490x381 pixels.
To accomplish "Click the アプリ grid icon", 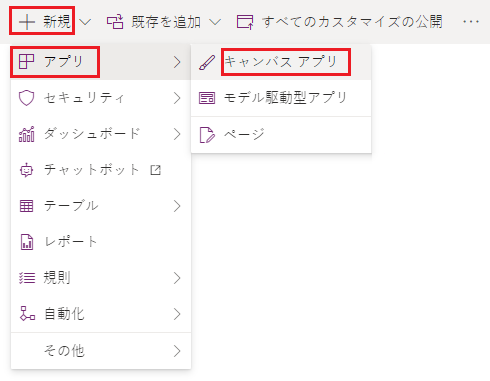I will click(x=26, y=62).
